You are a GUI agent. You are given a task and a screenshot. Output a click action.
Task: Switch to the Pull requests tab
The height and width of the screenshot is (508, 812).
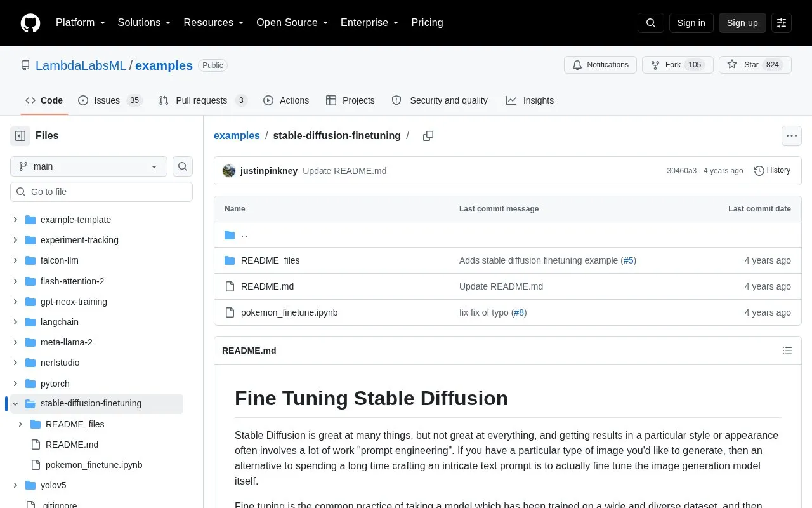(x=202, y=100)
